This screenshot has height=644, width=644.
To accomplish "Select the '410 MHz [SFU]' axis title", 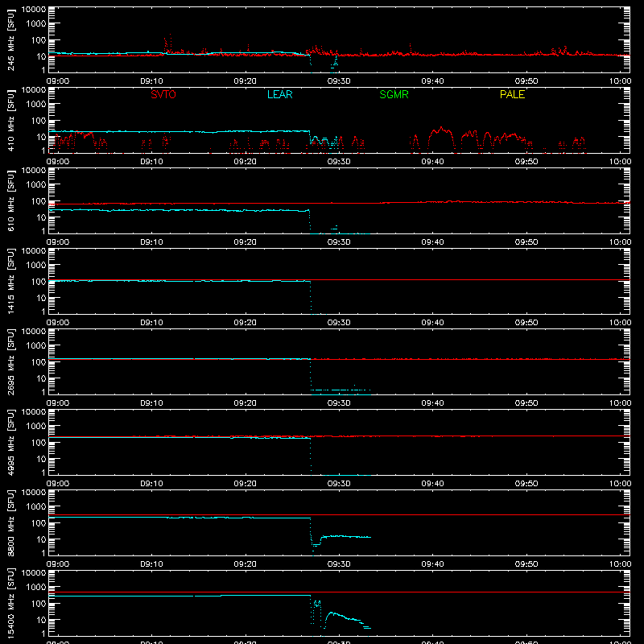I will coord(11,120).
